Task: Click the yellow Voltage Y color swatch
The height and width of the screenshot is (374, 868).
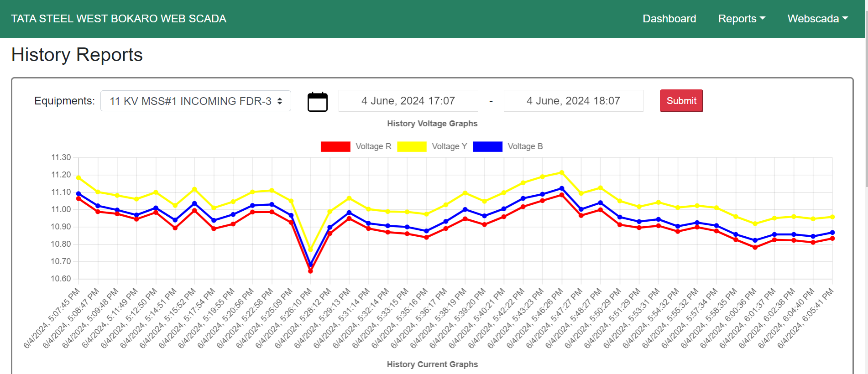Action: point(412,146)
